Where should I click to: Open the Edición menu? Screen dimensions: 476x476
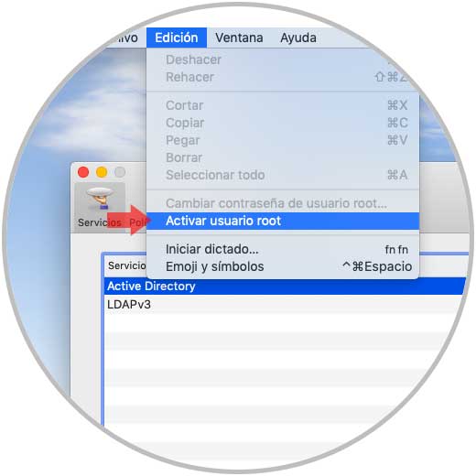177,38
